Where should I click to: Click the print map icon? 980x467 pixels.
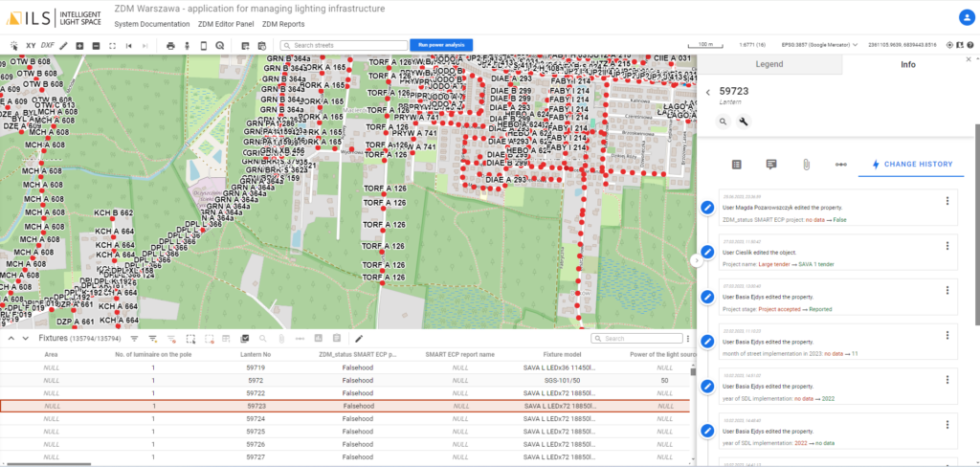point(170,45)
